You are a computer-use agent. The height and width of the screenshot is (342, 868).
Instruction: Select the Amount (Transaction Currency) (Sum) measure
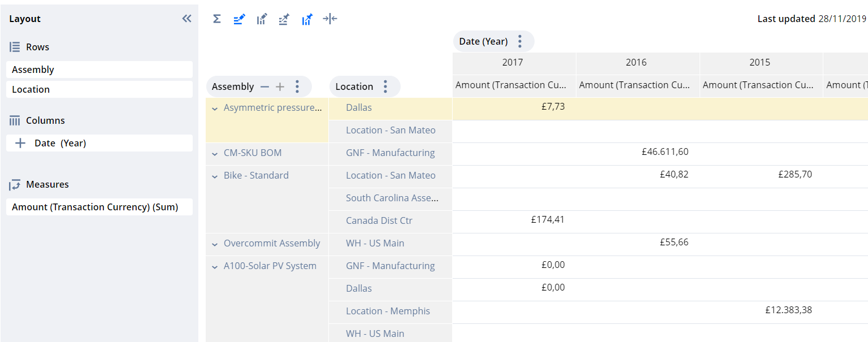point(99,207)
